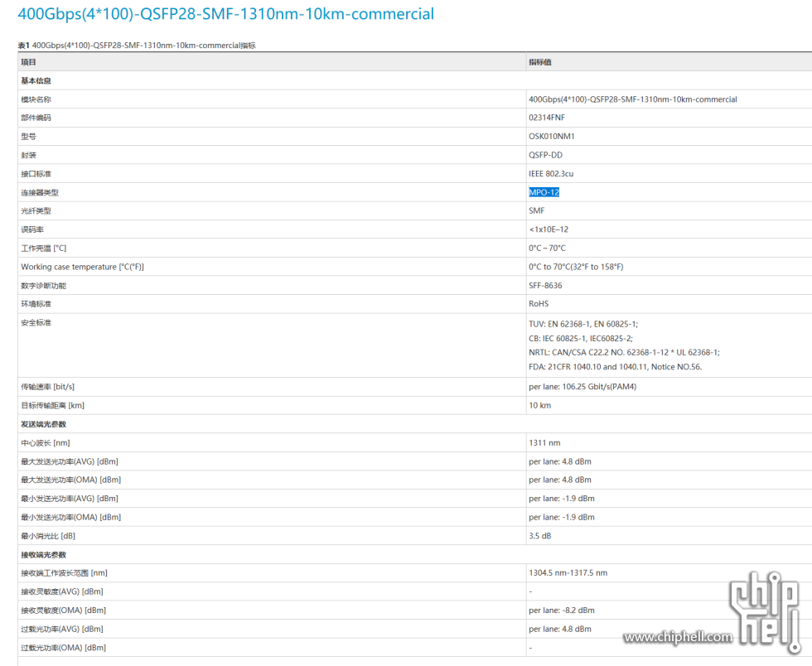Click the 误码率 row label
This screenshot has height=666, width=812.
(32, 230)
